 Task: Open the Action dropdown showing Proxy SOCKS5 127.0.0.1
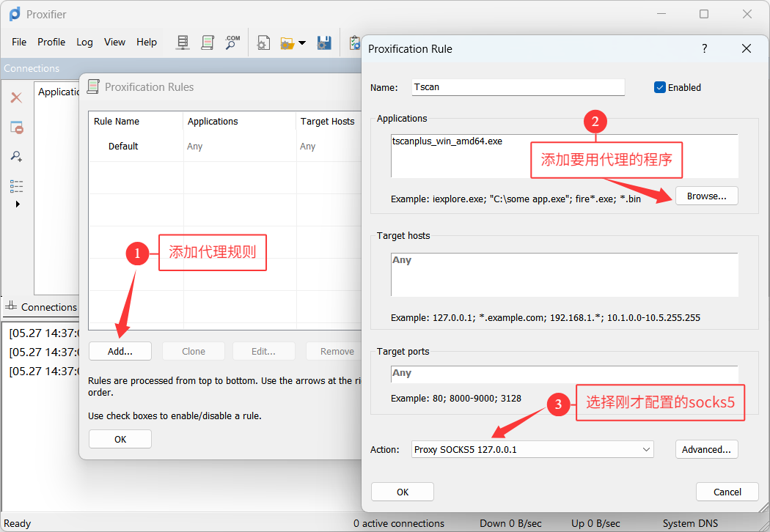[x=532, y=449]
